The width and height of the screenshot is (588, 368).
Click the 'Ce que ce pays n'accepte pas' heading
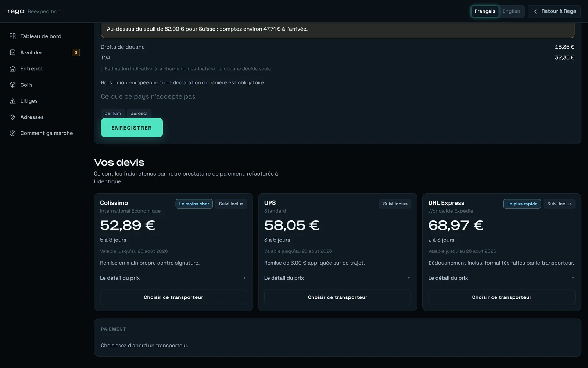point(148,96)
